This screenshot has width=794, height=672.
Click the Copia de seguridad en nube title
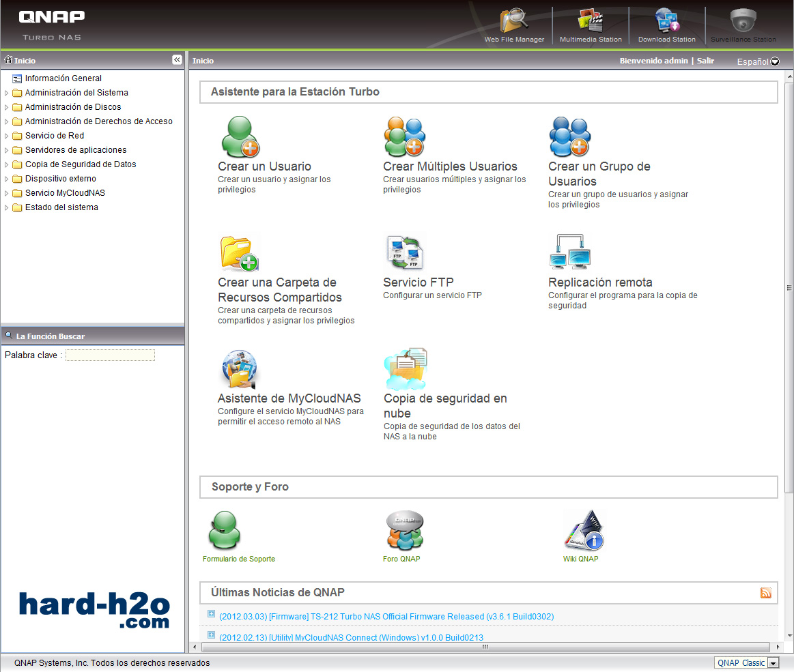(445, 406)
